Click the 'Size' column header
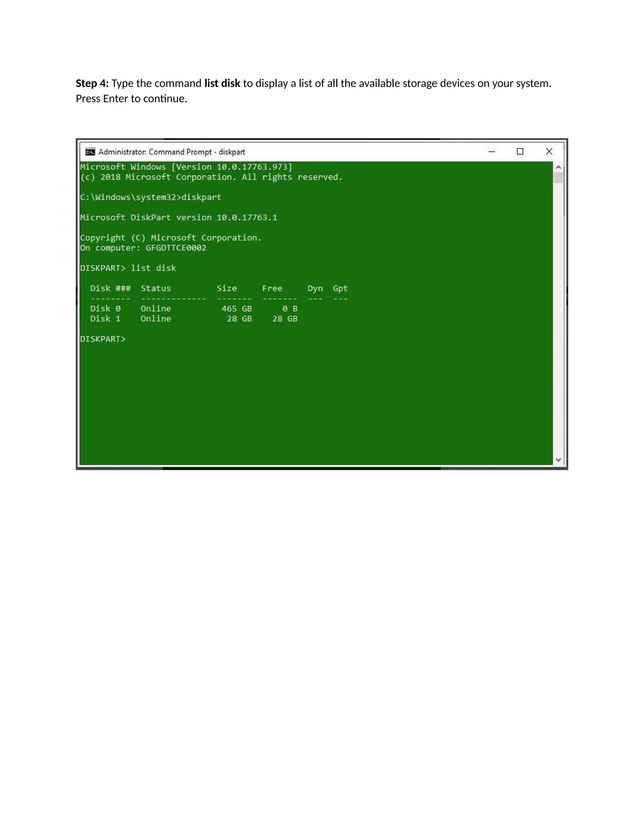The image size is (644, 833). coord(227,288)
